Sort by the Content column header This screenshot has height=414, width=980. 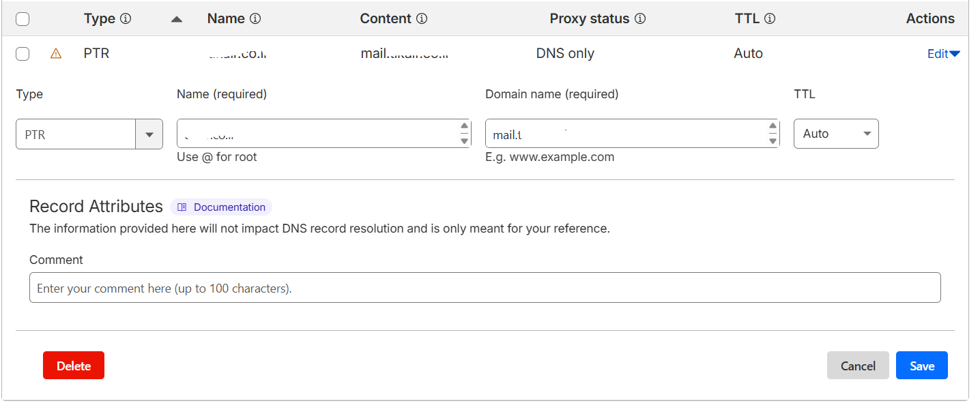click(x=386, y=19)
